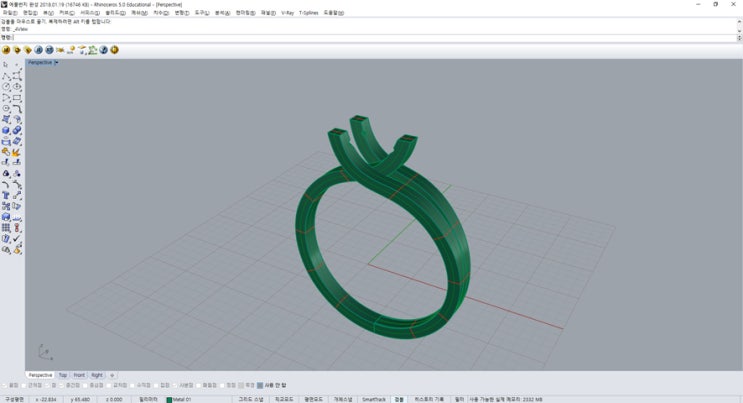Screen dimensions: 743x403
Task: Open the 솔리드(O) menu
Action: 115,13
